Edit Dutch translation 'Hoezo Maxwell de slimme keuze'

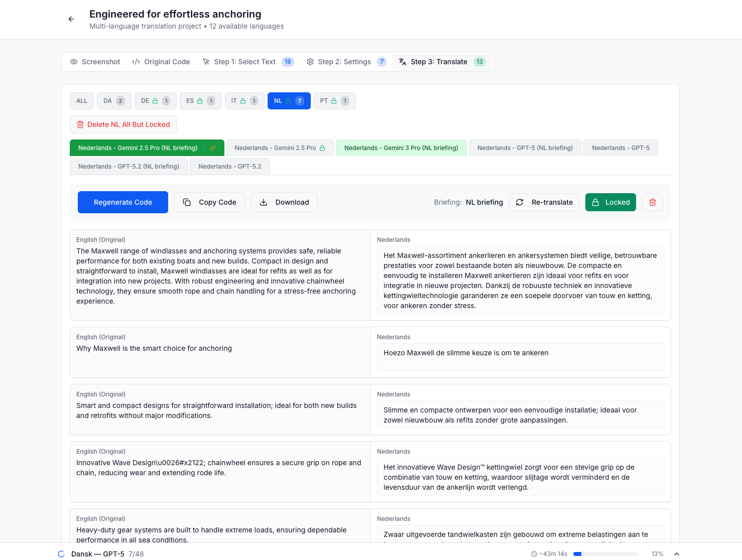click(x=521, y=357)
